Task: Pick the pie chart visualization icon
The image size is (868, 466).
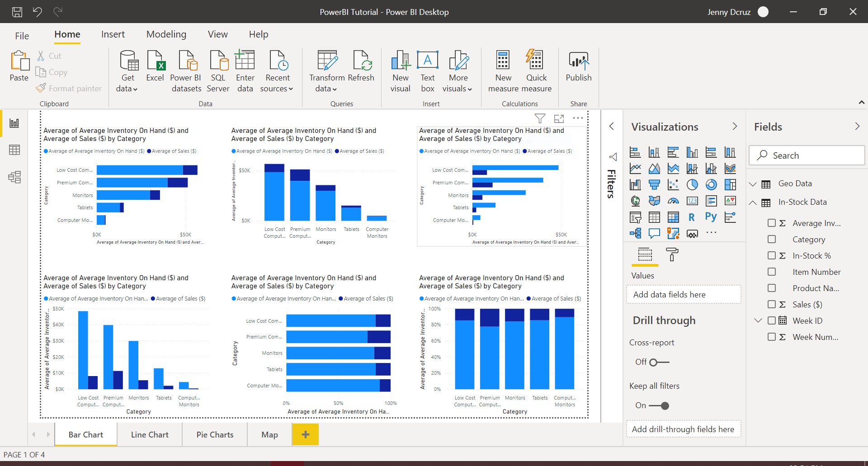Action: tap(692, 184)
